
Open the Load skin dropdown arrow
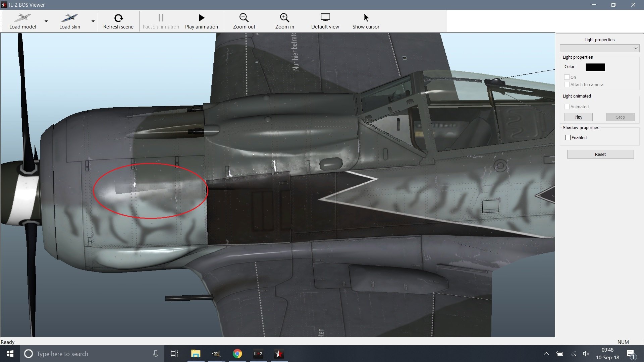click(93, 21)
